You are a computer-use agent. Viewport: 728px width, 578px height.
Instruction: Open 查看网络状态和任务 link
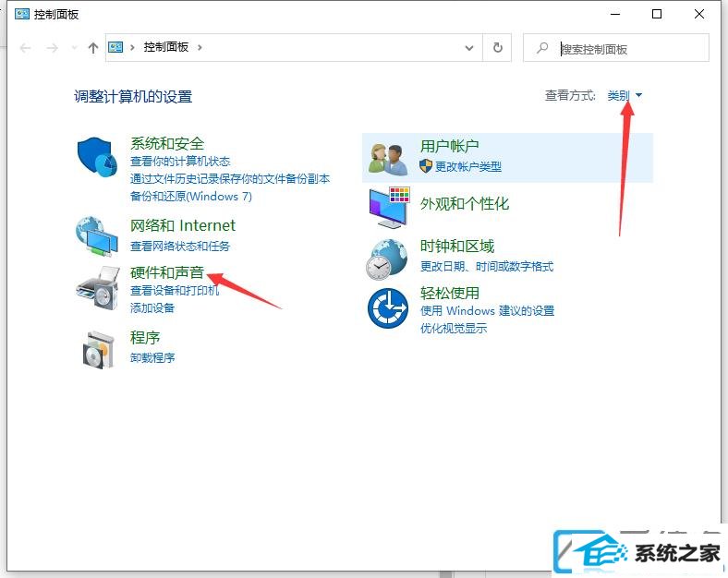click(180, 246)
